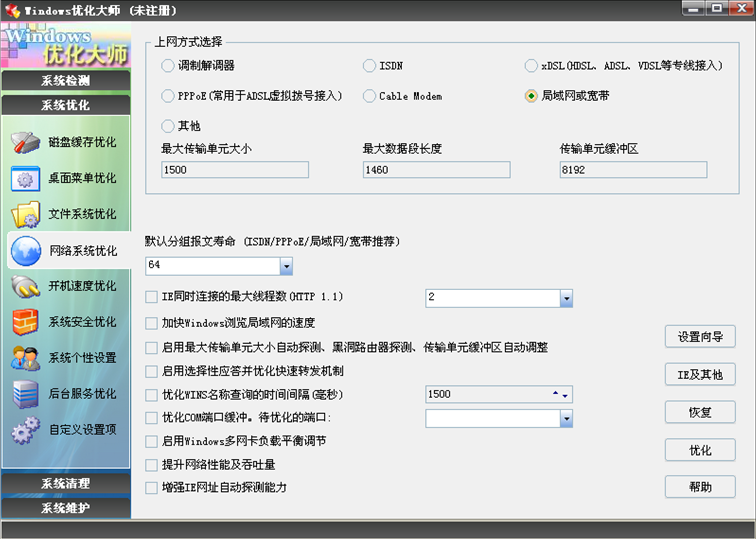Open the 磁盘缓存优化 sidebar icon
The width and height of the screenshot is (756, 539).
[x=26, y=142]
